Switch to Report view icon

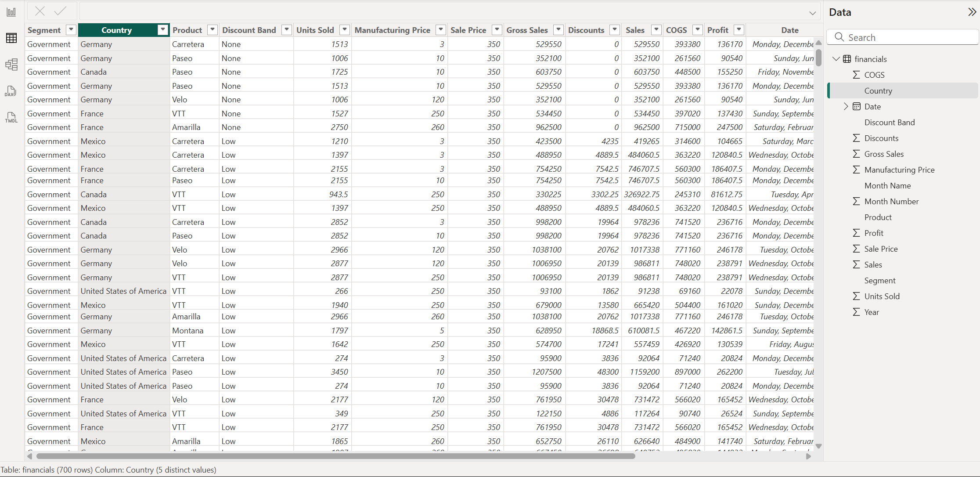(x=11, y=12)
